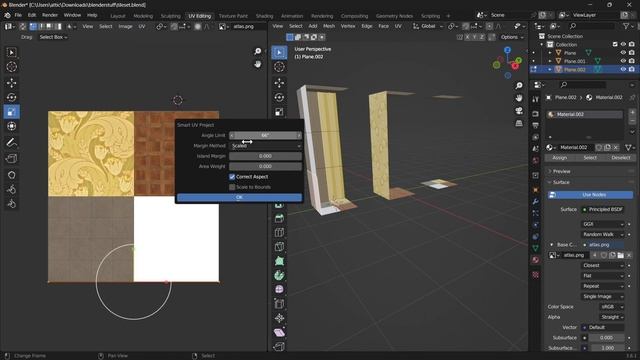Open Random Walk subsurface dropdown

(x=602, y=234)
